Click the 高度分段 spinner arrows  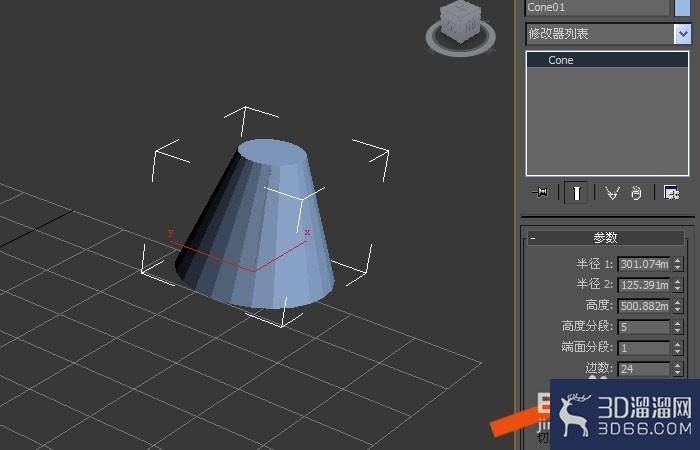(x=678, y=327)
